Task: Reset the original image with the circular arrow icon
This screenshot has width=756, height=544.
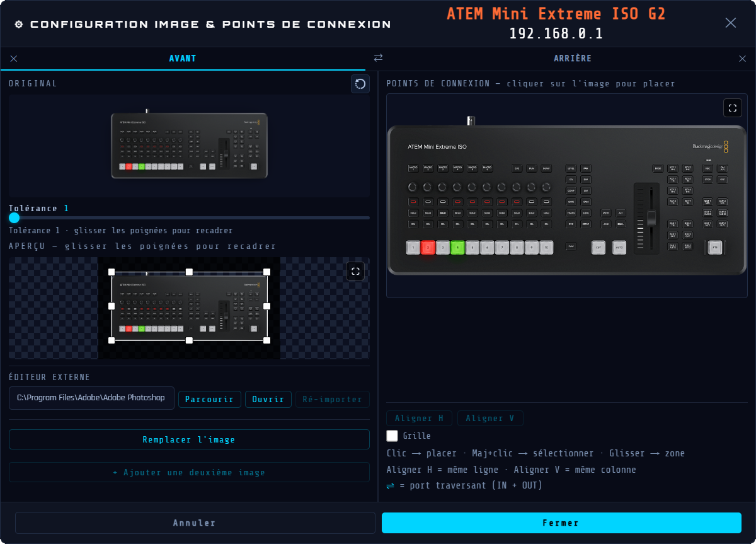Action: coord(360,84)
